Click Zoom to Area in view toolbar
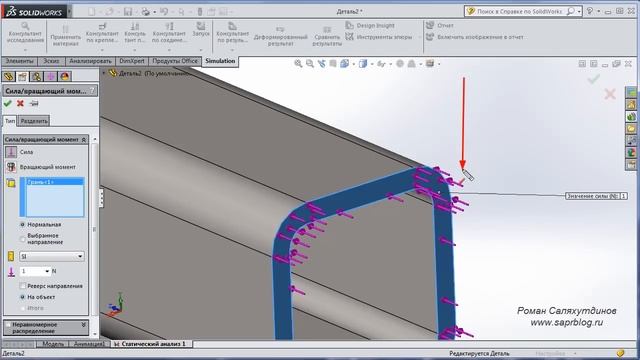 coord(310,64)
